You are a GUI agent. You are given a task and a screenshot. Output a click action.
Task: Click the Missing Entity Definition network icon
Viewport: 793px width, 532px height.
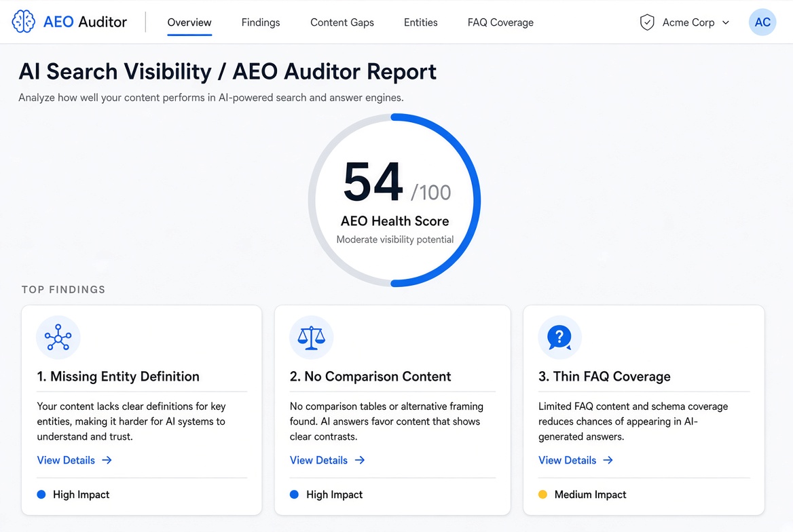[58, 337]
